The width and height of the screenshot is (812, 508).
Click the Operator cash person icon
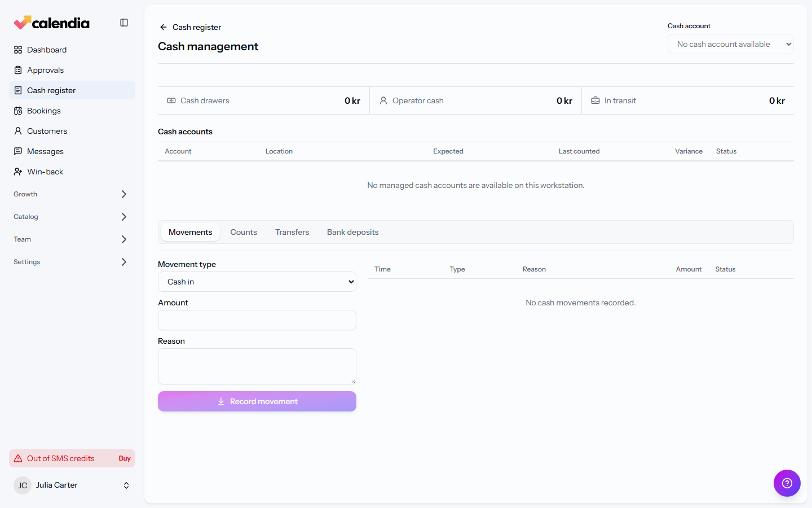(x=383, y=100)
